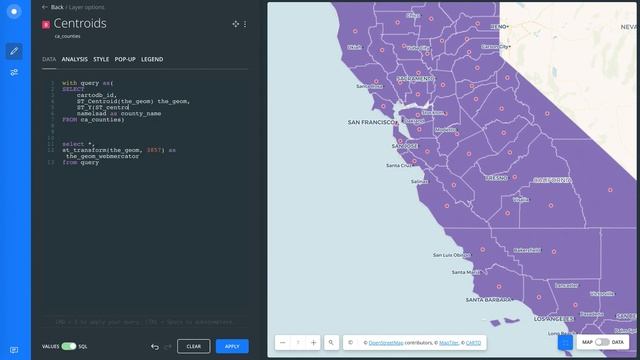The image size is (640, 360).
Task: Click the Centroids layer title
Action: coord(80,23)
